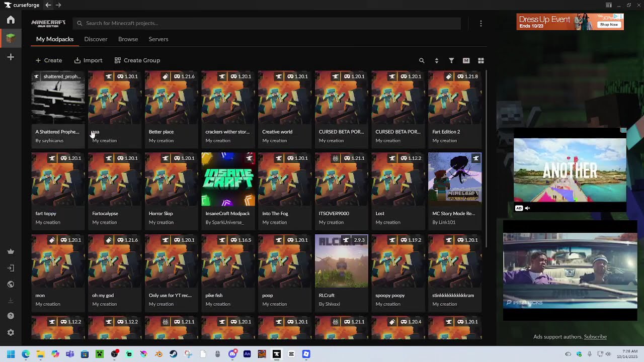This screenshot has width=644, height=362.
Task: Open Steam from the taskbar
Action: tap(173, 354)
